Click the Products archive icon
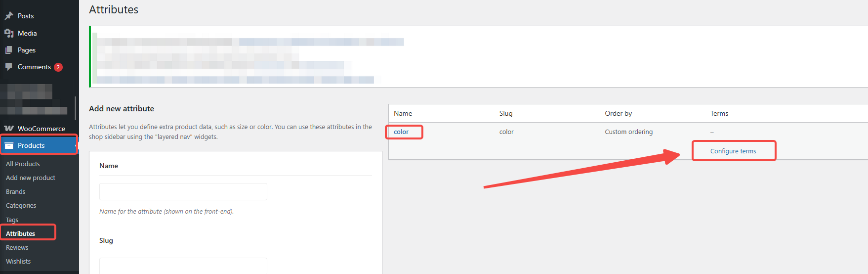 tap(9, 145)
